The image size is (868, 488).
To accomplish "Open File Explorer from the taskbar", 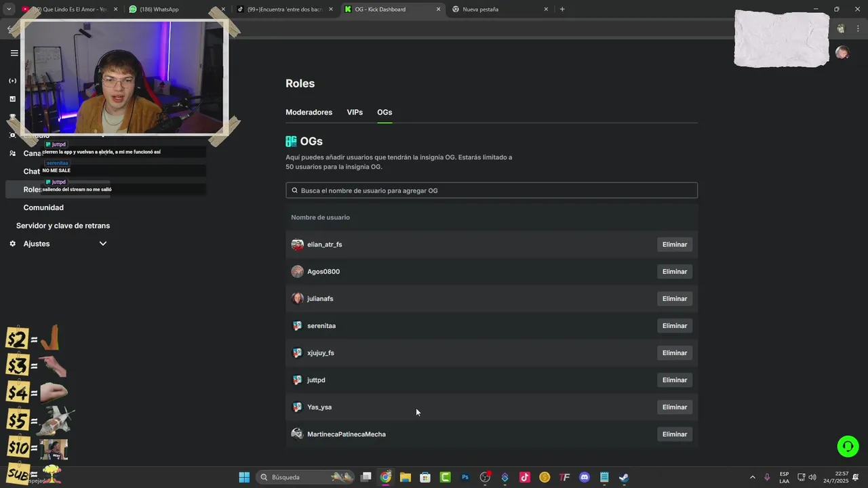I will coord(405,477).
